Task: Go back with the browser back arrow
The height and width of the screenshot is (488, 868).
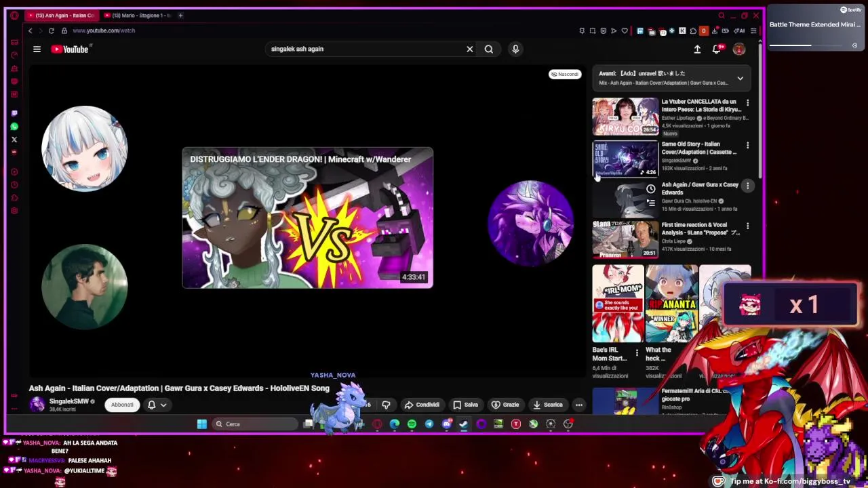Action: [x=30, y=30]
